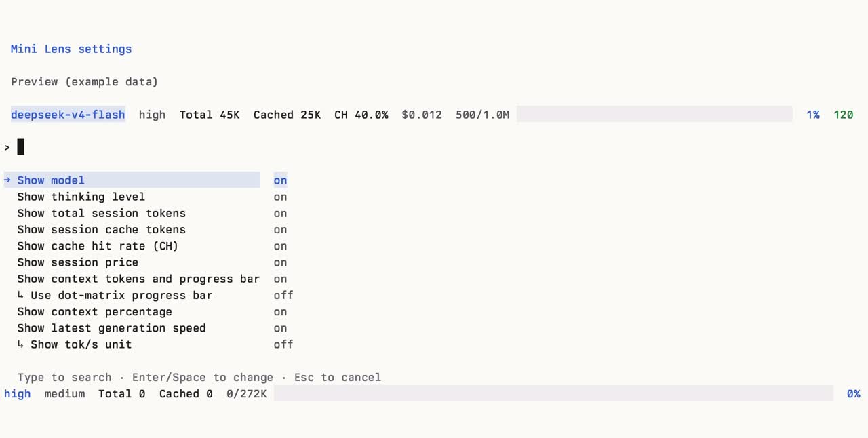Viewport: 868px width, 438px height.
Task: Toggle 'on' value for context tokens progress bar
Action: (280, 279)
